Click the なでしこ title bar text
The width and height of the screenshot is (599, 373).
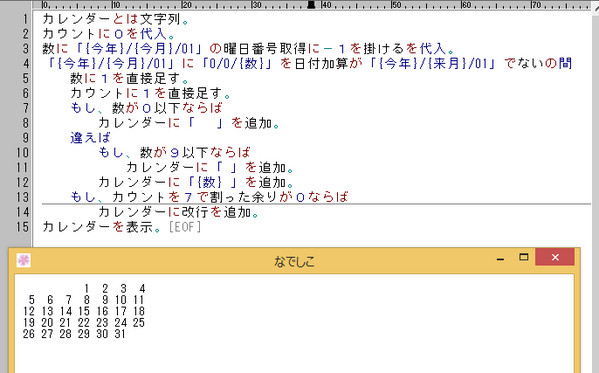[294, 261]
